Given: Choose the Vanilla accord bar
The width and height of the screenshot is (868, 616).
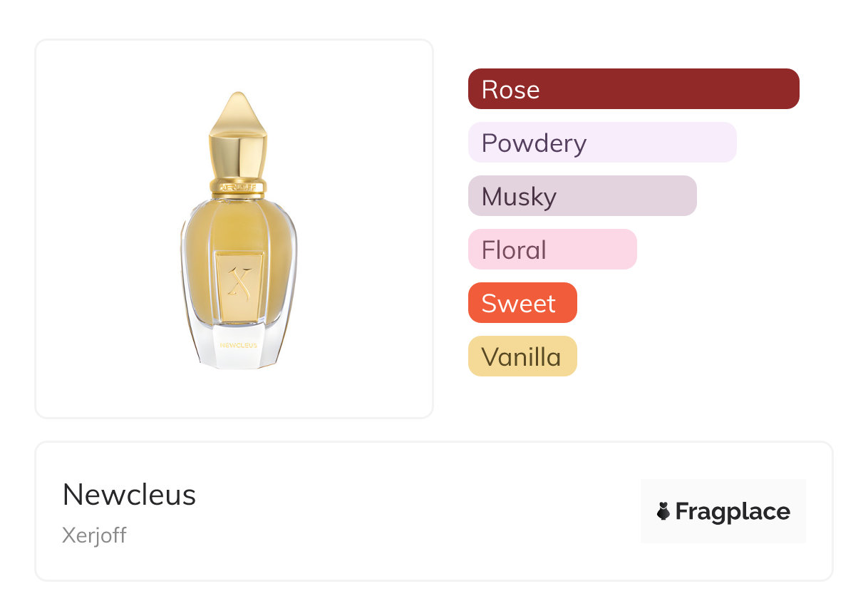Looking at the screenshot, I should pos(522,356).
